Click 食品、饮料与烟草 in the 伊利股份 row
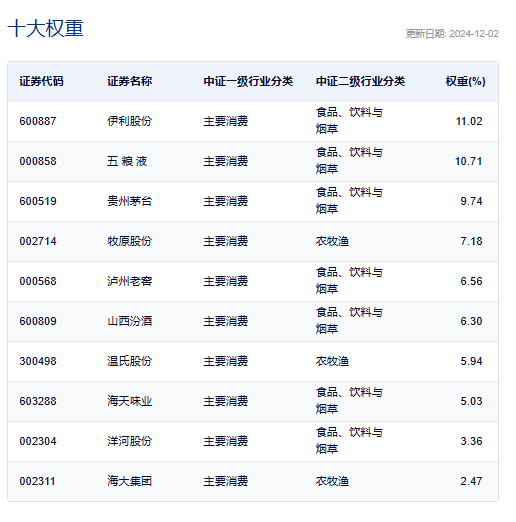The width and height of the screenshot is (516, 522). pos(349,121)
